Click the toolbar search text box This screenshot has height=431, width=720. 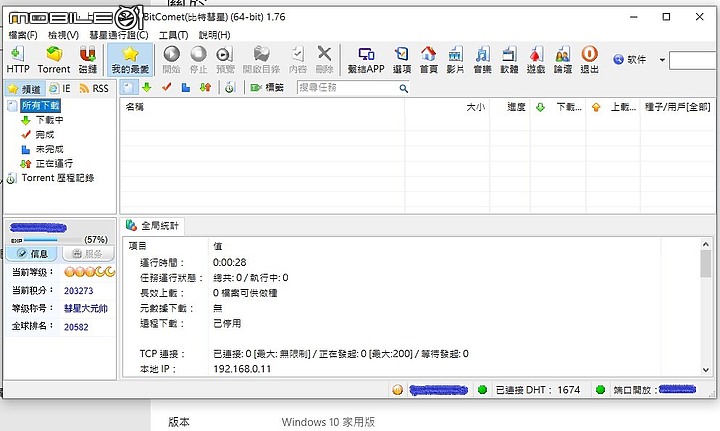693,60
